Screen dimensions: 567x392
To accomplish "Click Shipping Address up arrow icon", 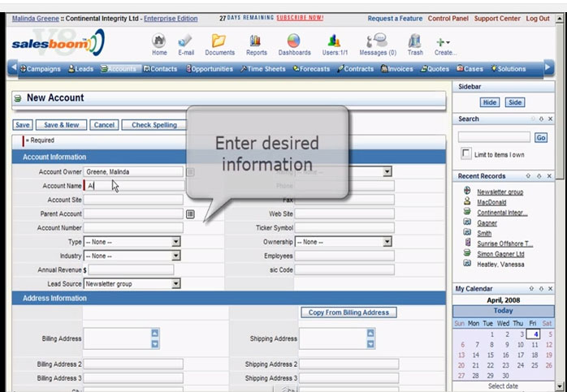I will (x=370, y=333).
